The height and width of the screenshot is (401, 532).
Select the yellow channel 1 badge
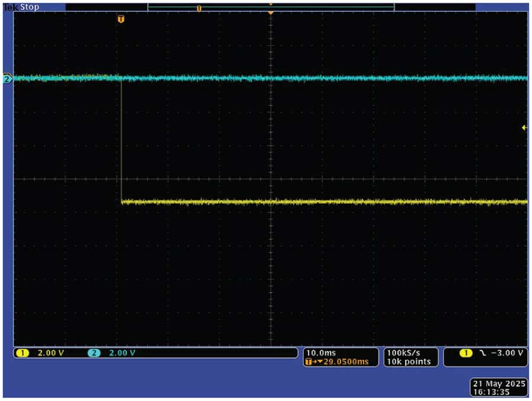tap(23, 353)
